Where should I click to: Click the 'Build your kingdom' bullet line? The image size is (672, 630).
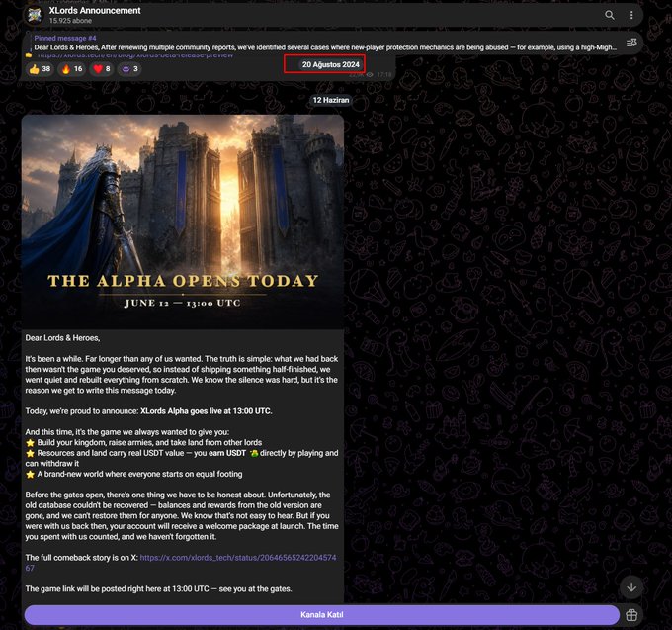143,443
